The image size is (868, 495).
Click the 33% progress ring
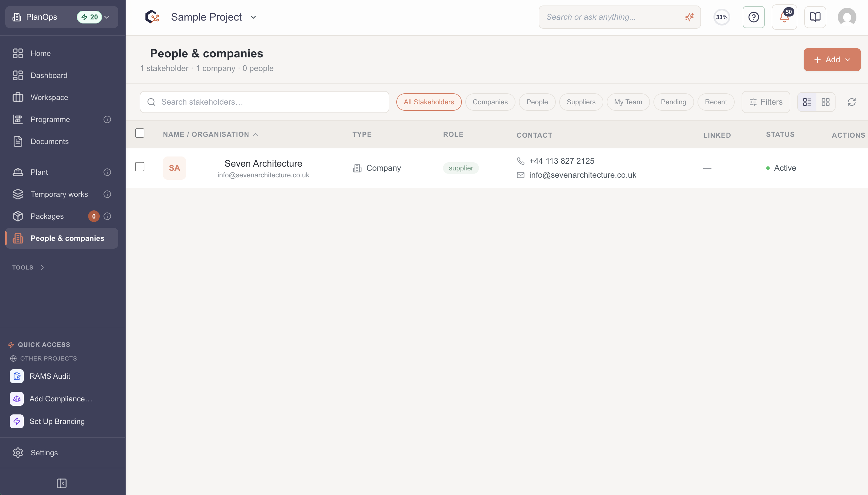tap(722, 17)
